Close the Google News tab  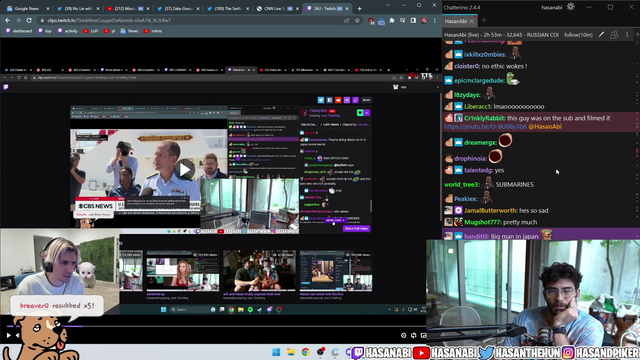pos(48,9)
